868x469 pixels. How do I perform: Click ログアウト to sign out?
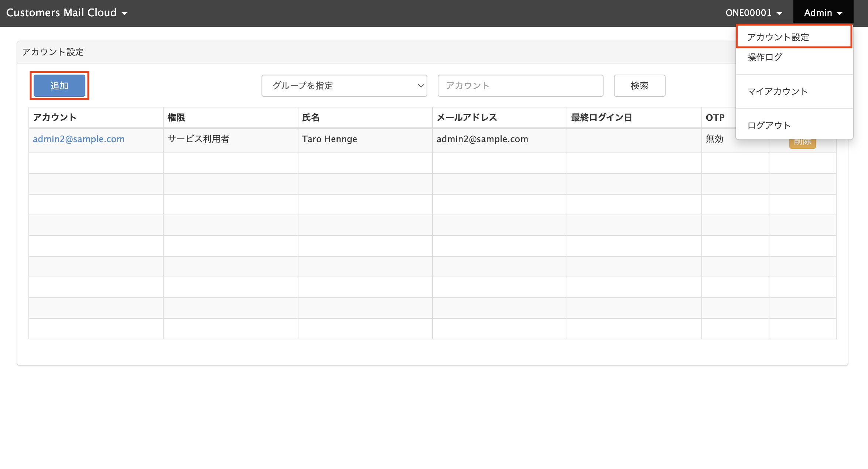pos(794,125)
